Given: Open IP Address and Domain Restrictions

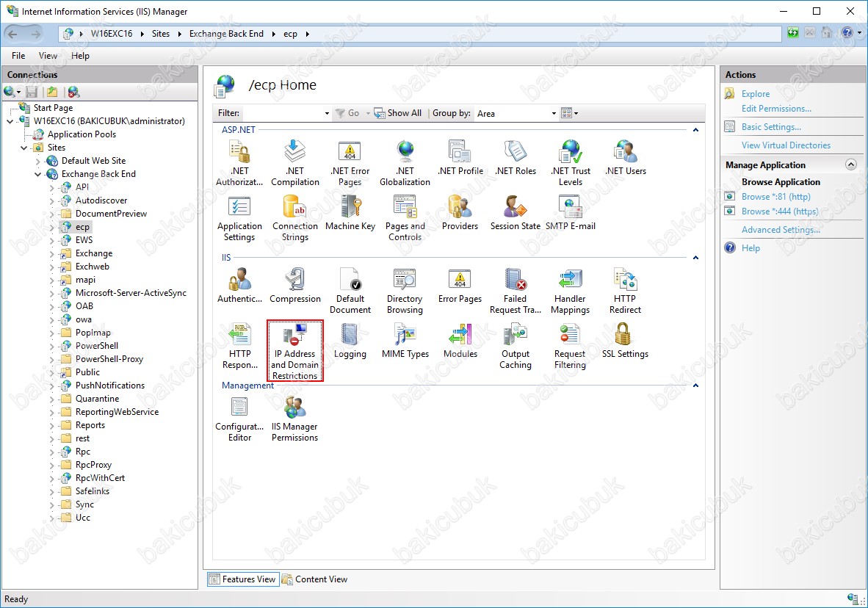Looking at the screenshot, I should tap(295, 350).
